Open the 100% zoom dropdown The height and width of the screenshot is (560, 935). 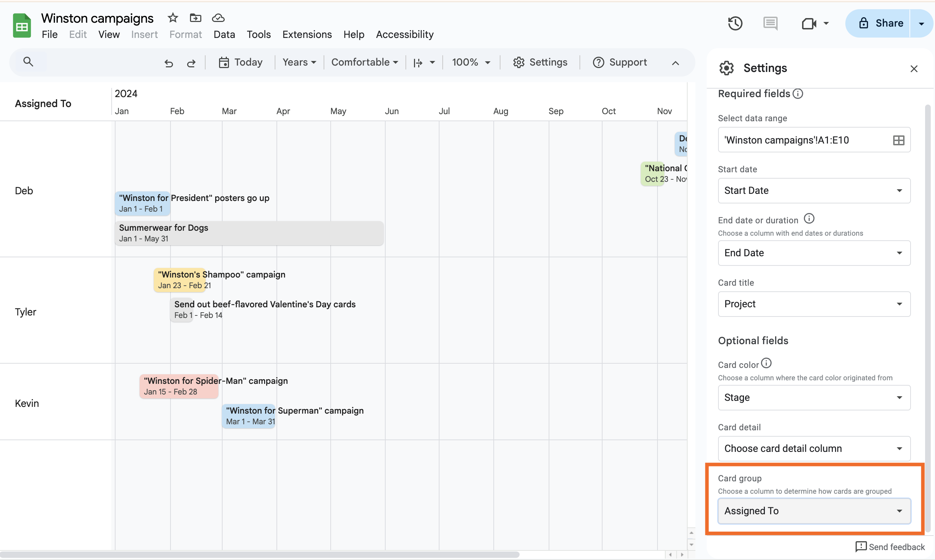pyautogui.click(x=471, y=62)
